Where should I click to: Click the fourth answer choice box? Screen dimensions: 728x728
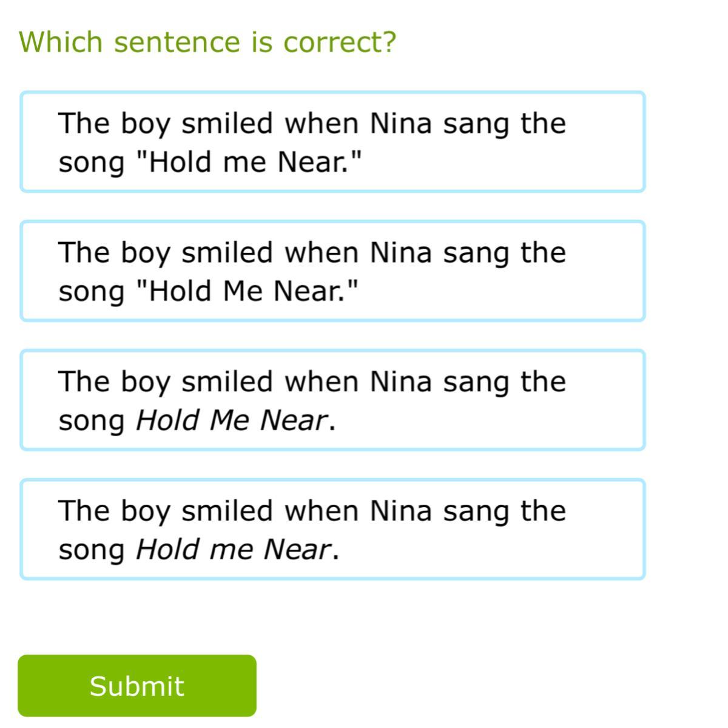click(332, 529)
